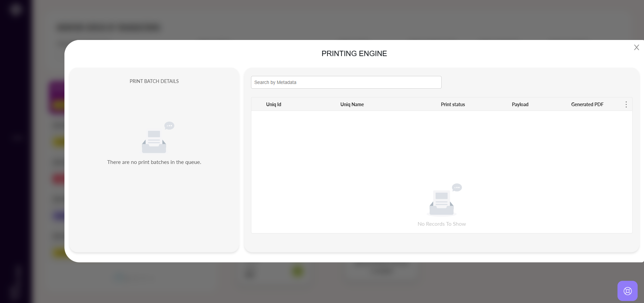Select the Payload column header

520,104
